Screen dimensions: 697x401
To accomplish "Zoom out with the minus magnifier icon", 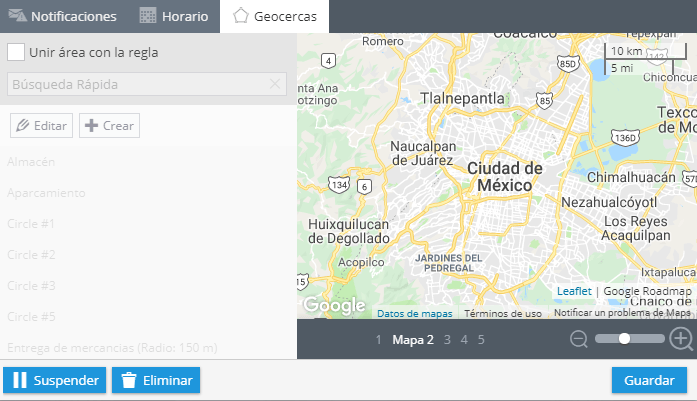I will click(579, 339).
